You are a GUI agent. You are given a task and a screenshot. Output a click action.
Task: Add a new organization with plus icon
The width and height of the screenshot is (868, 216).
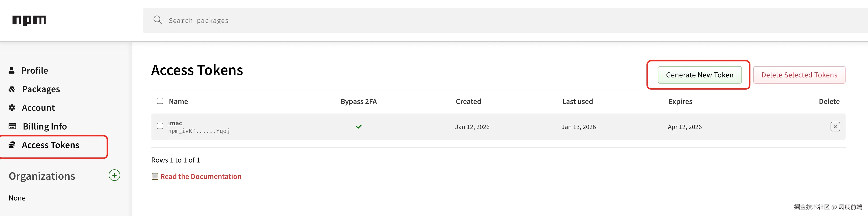(x=114, y=175)
